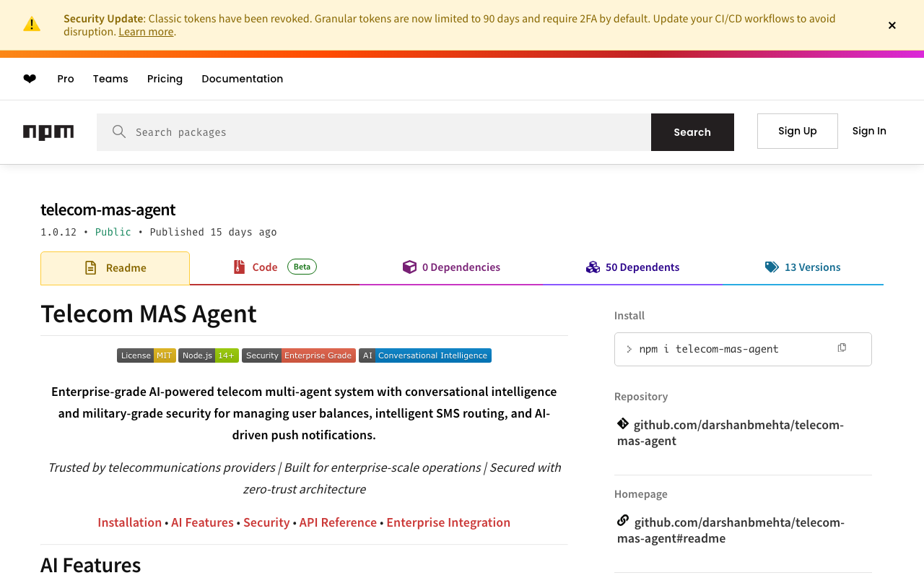Click the Node.js 14+ badge
Viewport: 924px width, 578px height.
(x=209, y=355)
